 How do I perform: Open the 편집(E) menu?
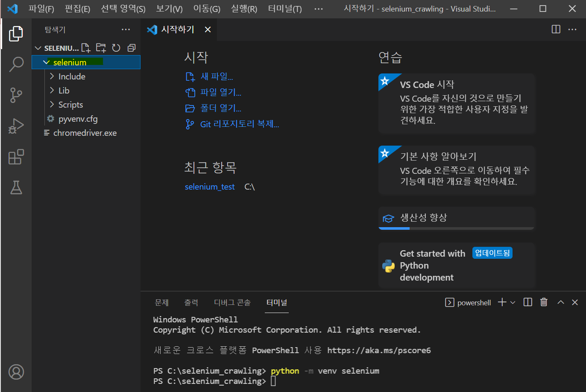[77, 9]
